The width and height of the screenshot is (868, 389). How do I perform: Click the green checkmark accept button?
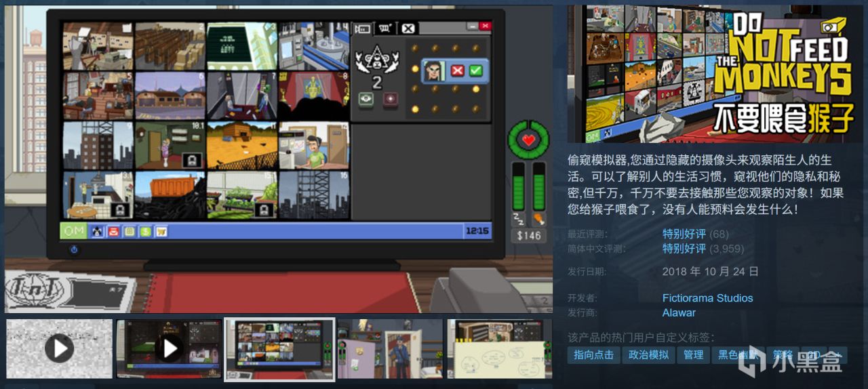click(x=475, y=70)
